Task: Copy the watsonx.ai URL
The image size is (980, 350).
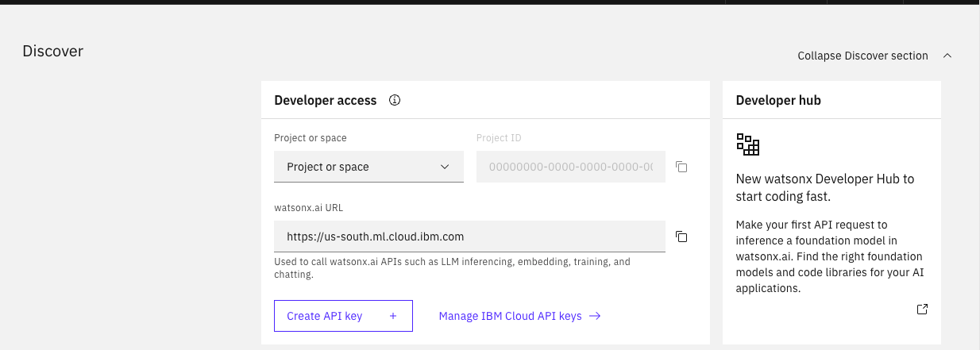Action: tap(681, 237)
